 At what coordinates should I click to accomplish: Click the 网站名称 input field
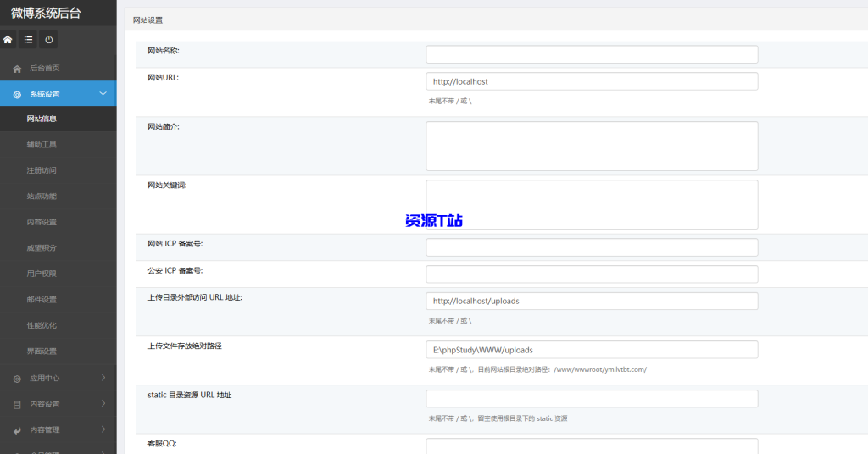[591, 55]
